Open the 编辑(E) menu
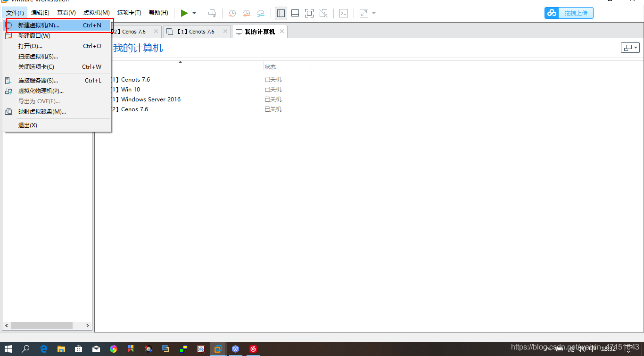This screenshot has height=356, width=644. pyautogui.click(x=40, y=13)
